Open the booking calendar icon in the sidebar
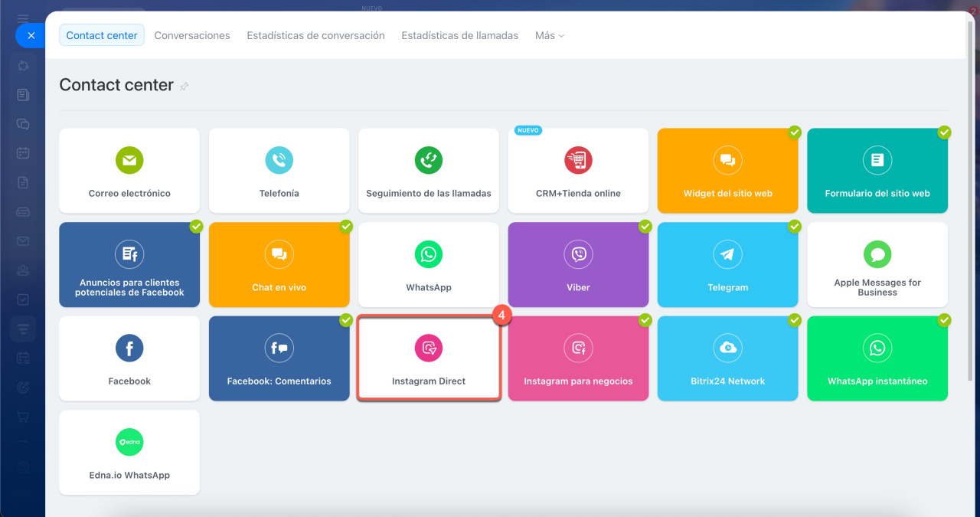The height and width of the screenshot is (517, 980). point(23,358)
